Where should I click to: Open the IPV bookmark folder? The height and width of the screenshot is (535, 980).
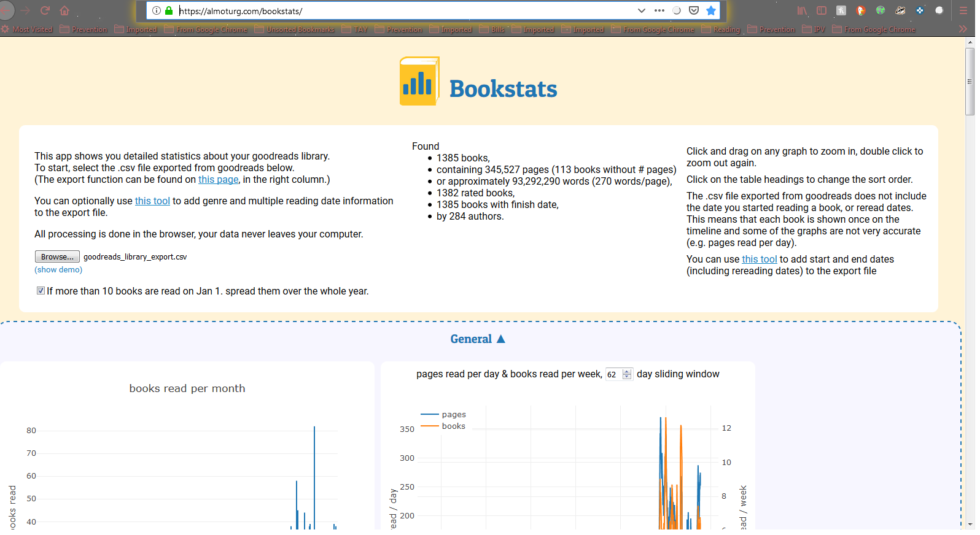(x=814, y=29)
